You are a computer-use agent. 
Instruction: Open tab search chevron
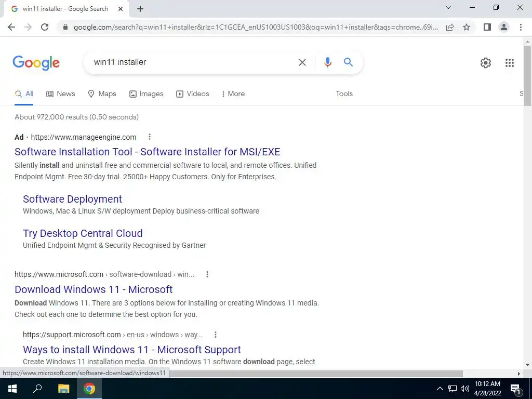(448, 7)
